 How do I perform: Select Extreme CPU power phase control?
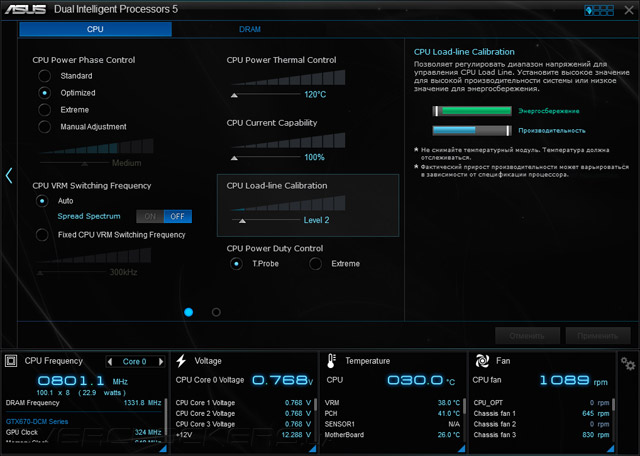(44, 110)
